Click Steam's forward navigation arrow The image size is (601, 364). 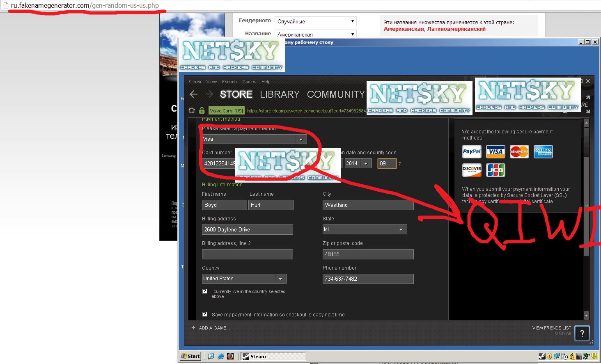209,94
